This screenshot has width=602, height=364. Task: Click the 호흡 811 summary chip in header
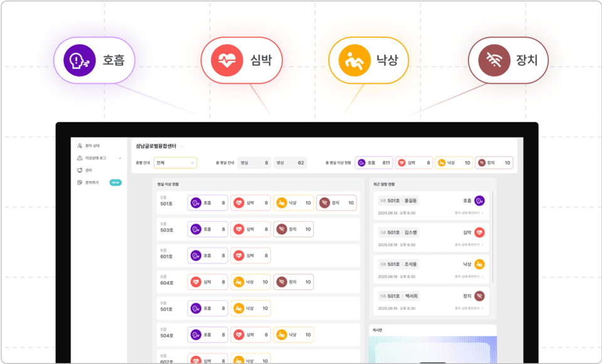click(x=374, y=163)
